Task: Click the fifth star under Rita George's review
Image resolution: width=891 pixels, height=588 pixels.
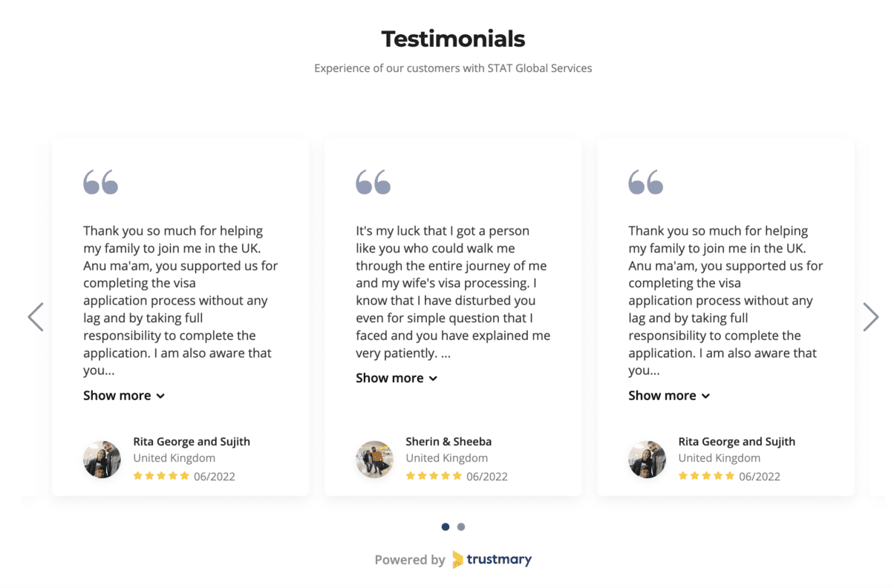Action: point(186,476)
